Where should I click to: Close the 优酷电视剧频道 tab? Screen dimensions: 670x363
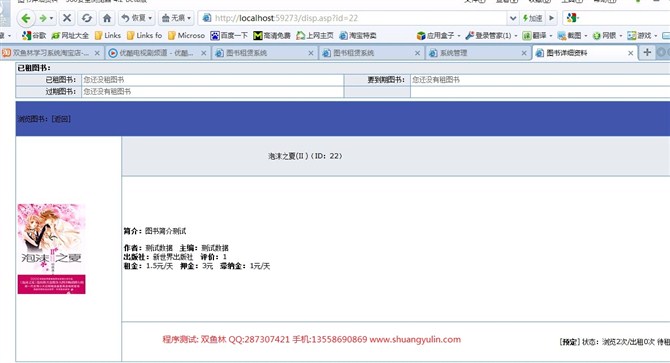[204, 53]
